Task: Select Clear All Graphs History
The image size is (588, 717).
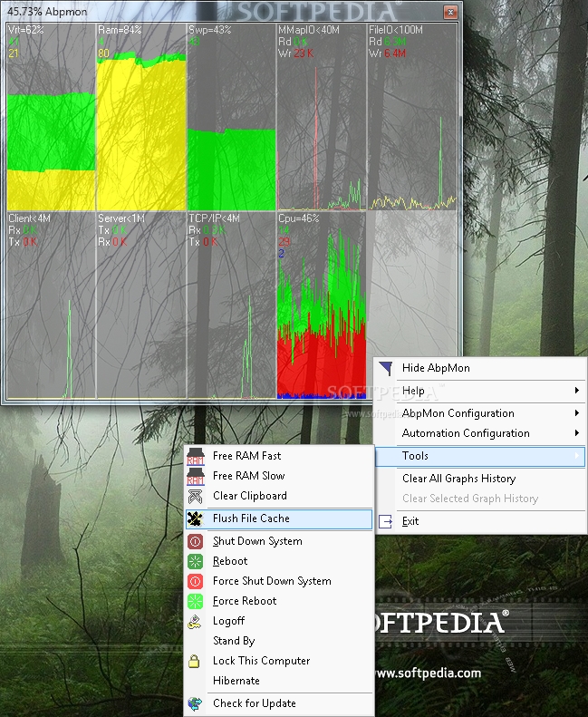Action: pyautogui.click(x=480, y=479)
